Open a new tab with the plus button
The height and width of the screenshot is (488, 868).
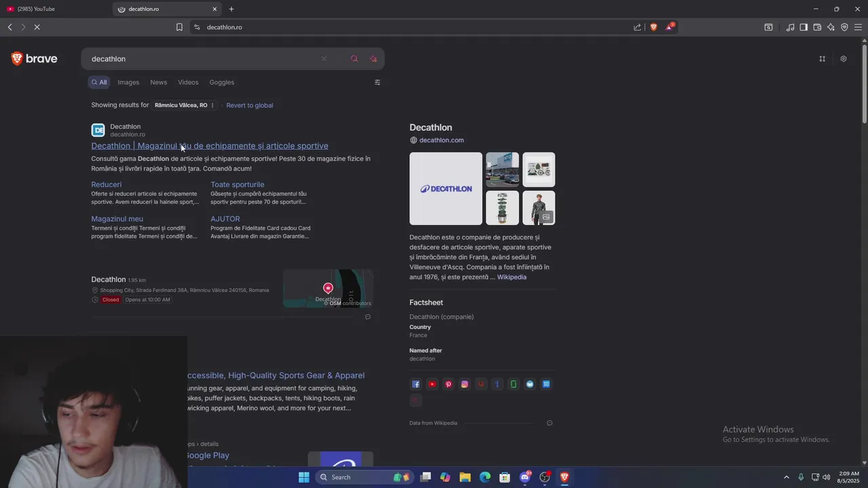point(231,9)
